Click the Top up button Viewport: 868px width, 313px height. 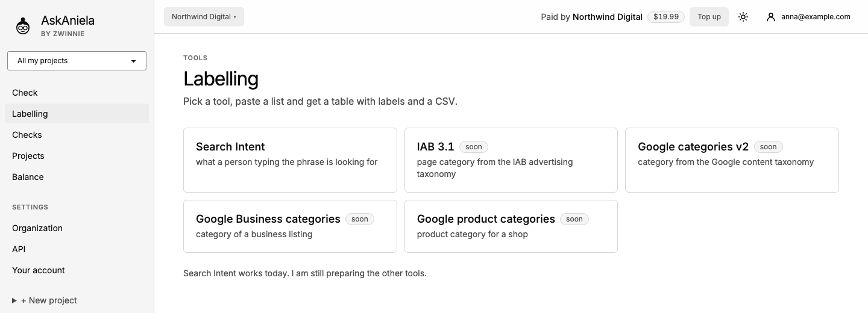click(x=709, y=17)
